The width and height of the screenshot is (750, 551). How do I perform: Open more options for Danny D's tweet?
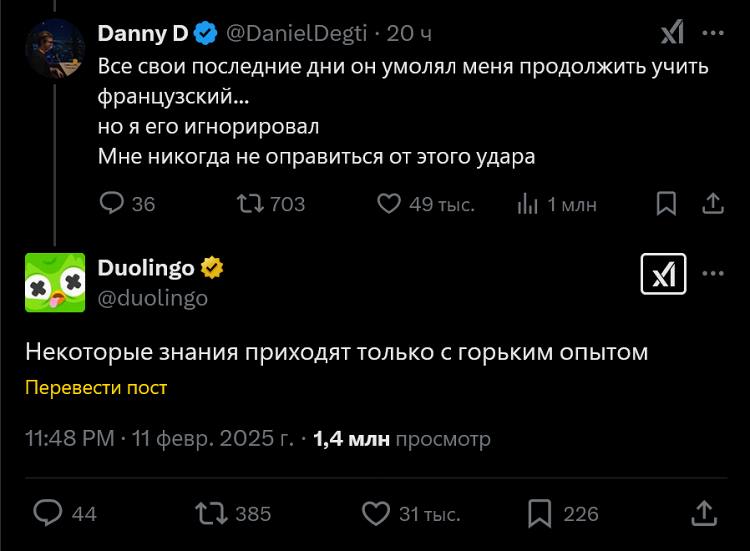[x=713, y=34]
